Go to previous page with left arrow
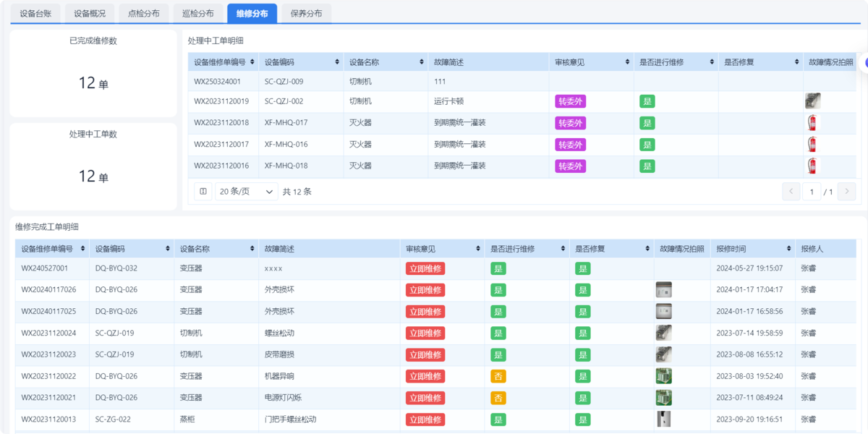Image resolution: width=868 pixels, height=434 pixels. [x=791, y=192]
